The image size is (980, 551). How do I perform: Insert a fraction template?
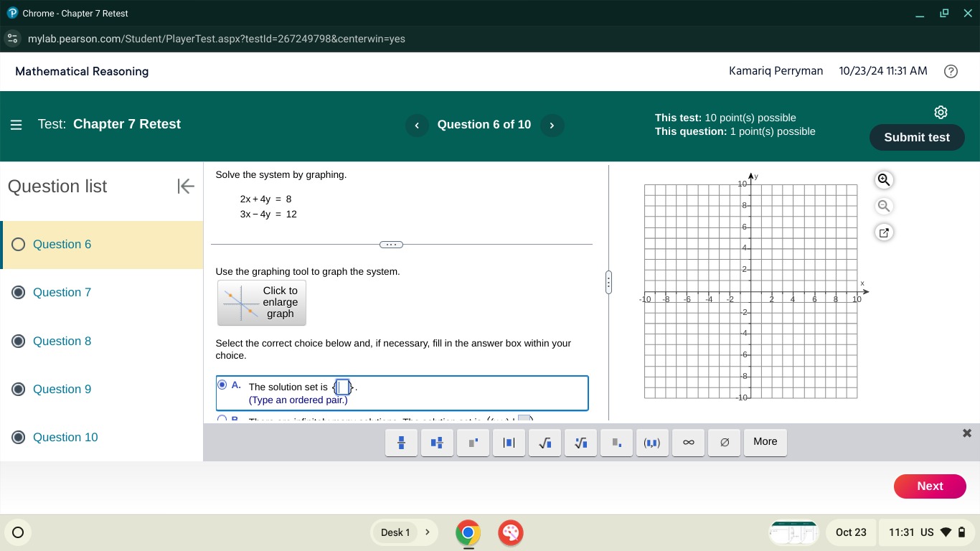(x=402, y=443)
